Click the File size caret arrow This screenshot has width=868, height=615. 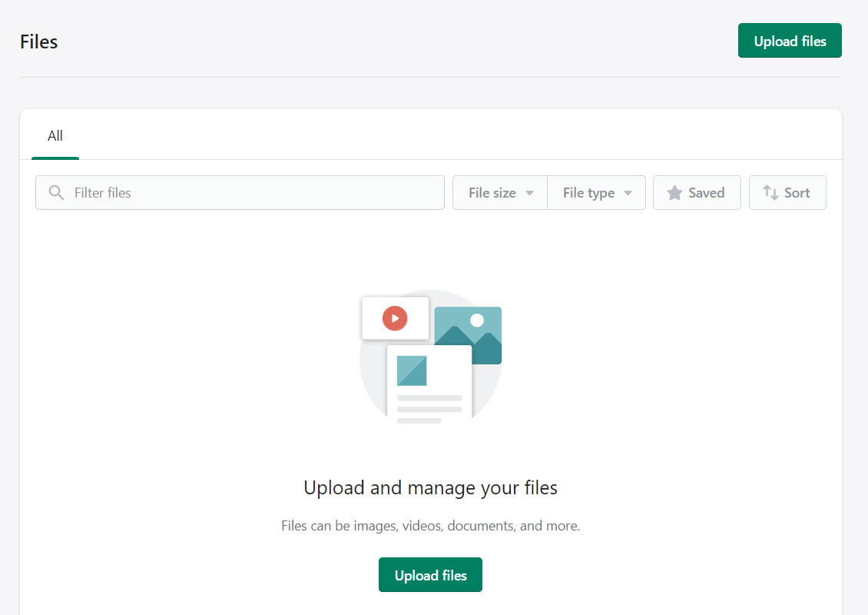[529, 194]
